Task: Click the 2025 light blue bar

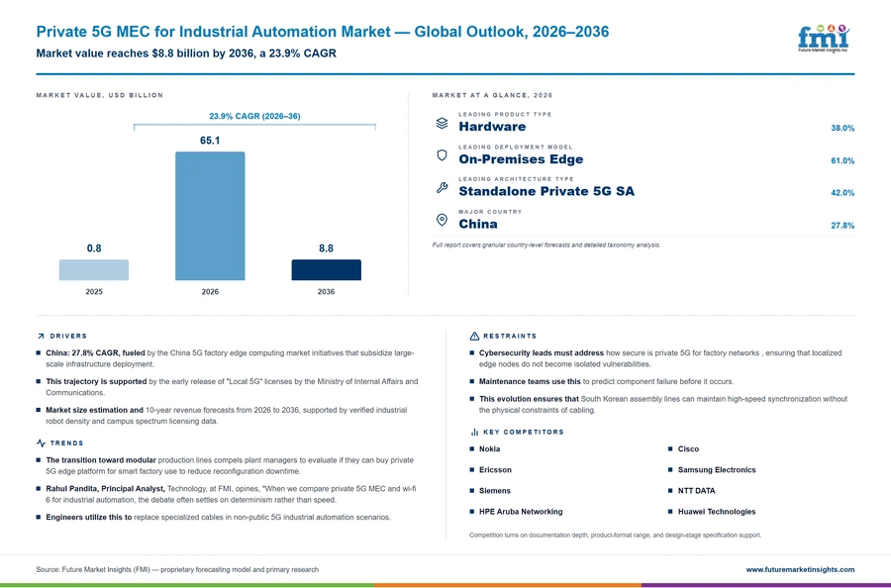Action: 94,270
